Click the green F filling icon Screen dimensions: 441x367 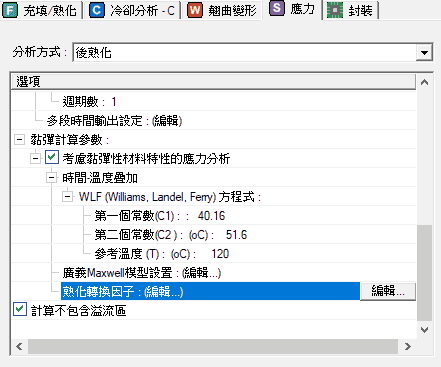(x=10, y=11)
